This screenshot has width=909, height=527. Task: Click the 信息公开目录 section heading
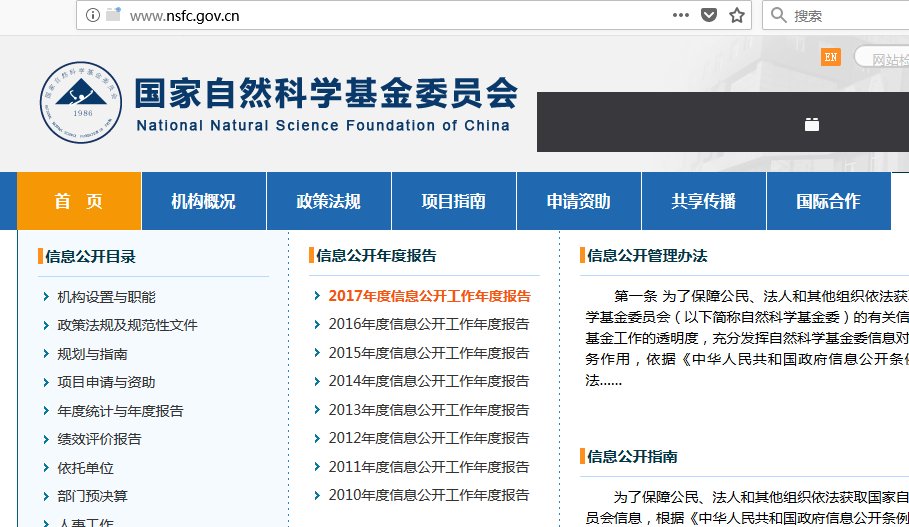coord(90,256)
